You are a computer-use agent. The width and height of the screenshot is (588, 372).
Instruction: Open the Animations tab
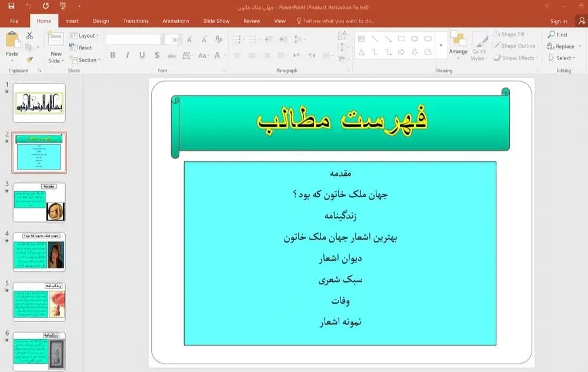click(176, 21)
